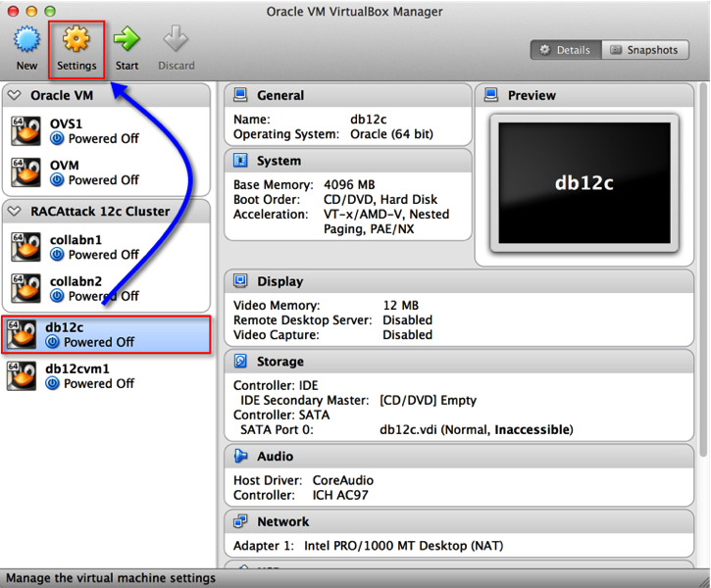Click the [CD/DVD] Empty IDE entry
The height and width of the screenshot is (588, 711).
(x=428, y=401)
